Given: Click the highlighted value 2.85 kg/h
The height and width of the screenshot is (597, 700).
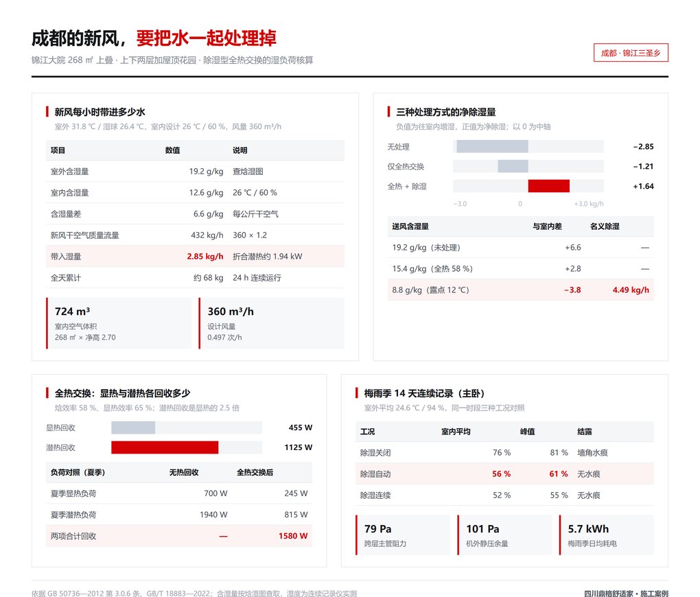Looking at the screenshot, I should (205, 257).
